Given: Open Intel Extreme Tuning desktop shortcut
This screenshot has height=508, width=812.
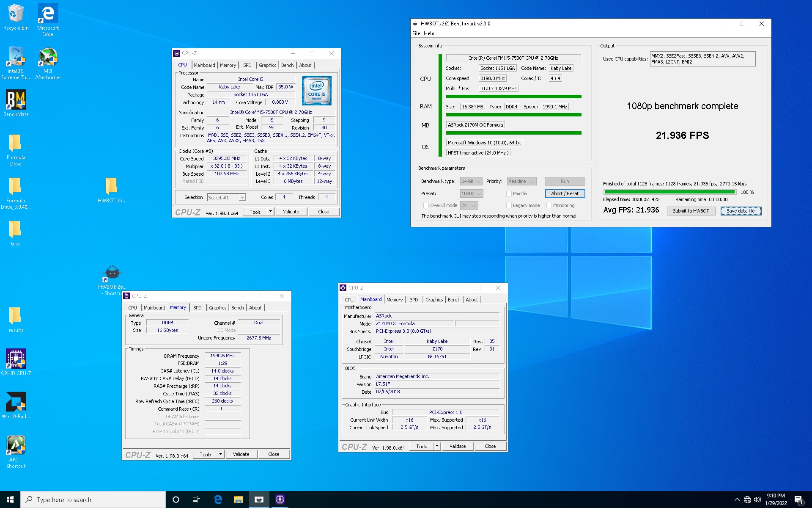Looking at the screenshot, I should pos(16,63).
